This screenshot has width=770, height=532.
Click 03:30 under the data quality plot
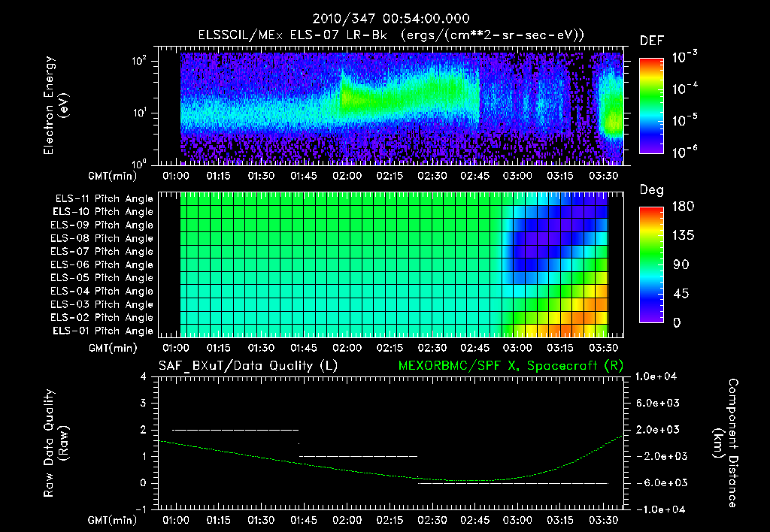603,520
